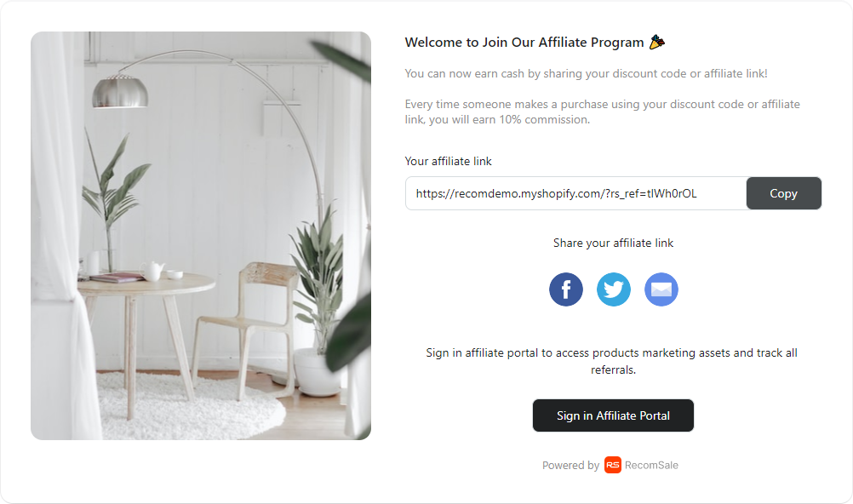Click the "Powered by" text
The width and height of the screenshot is (853, 504).
[570, 466]
